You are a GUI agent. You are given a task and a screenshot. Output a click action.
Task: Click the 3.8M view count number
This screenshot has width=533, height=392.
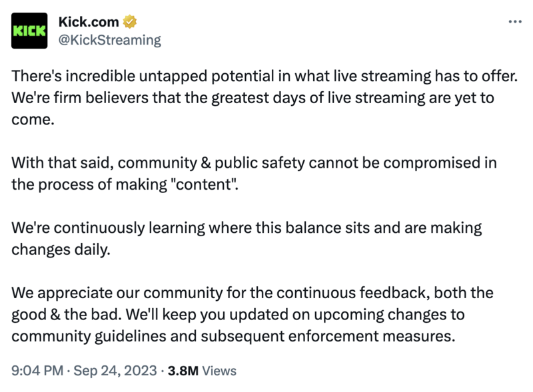(183, 371)
